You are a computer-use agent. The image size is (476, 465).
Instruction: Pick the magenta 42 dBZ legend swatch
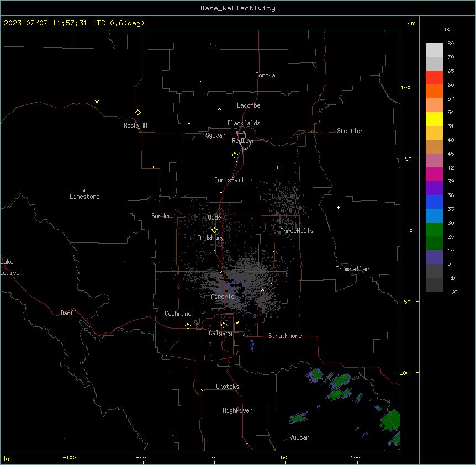tap(434, 174)
